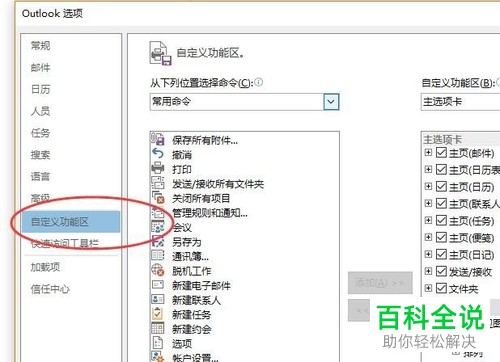The height and width of the screenshot is (362, 500).
Task: Select the 自定义功能区 category
Action: point(71,221)
